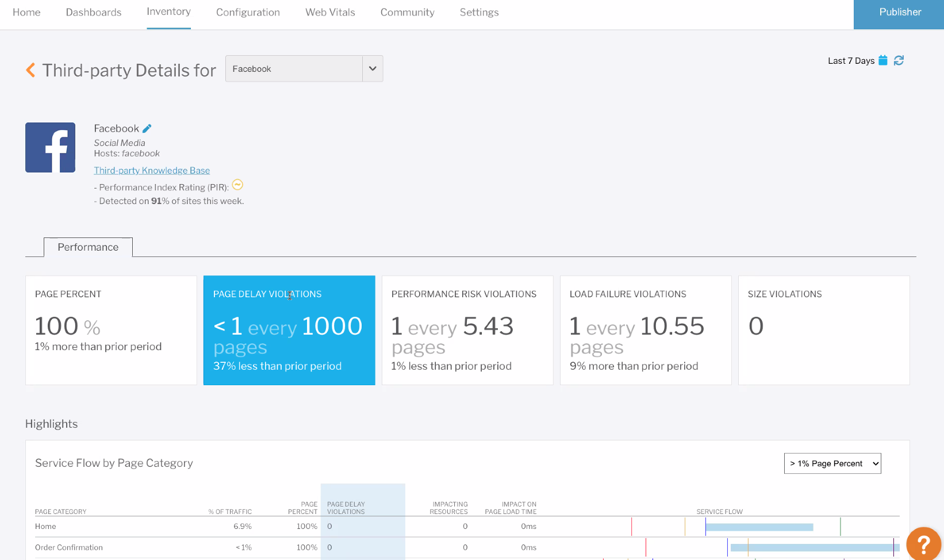Select the Performance Risk Violations card

tap(467, 331)
